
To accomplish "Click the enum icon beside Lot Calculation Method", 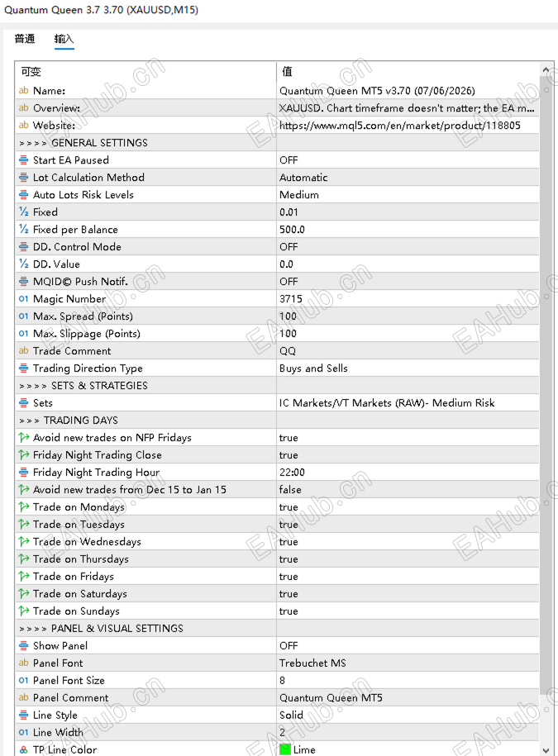I will click(23, 178).
